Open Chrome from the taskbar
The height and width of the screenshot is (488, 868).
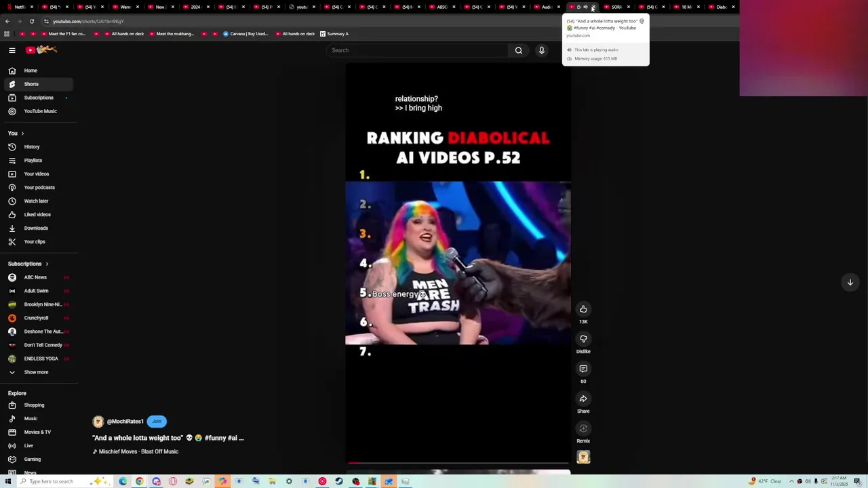(x=139, y=481)
